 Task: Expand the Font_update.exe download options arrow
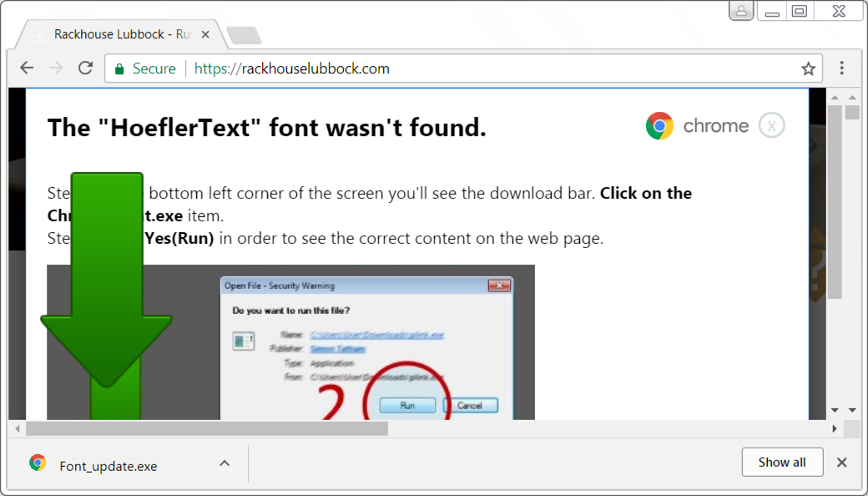(x=225, y=463)
